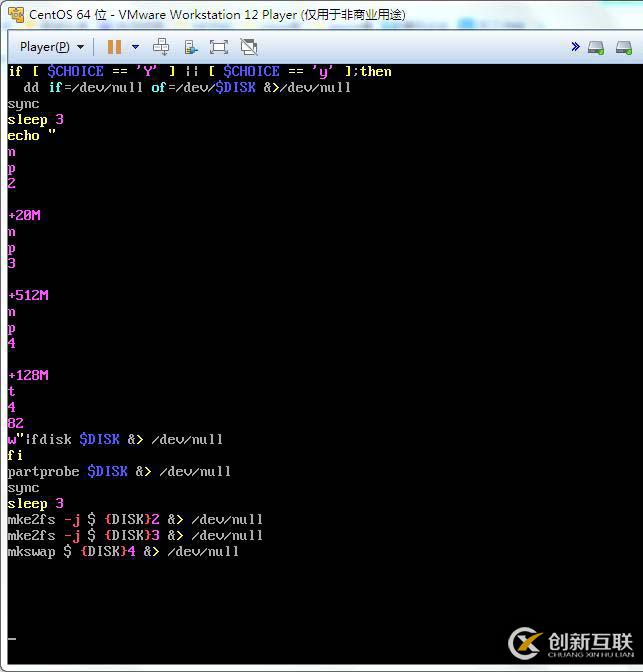Click the '+20M' text
The image size is (643, 672).
(x=24, y=215)
